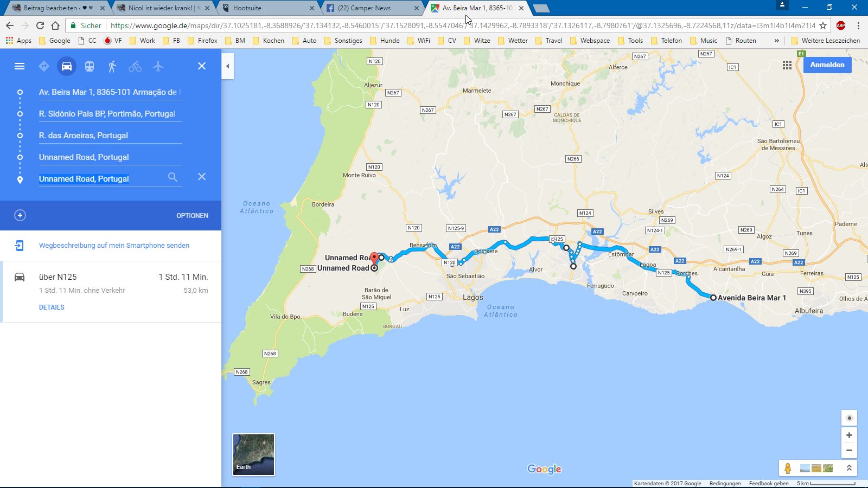Select the driving travel mode

pos(67,66)
